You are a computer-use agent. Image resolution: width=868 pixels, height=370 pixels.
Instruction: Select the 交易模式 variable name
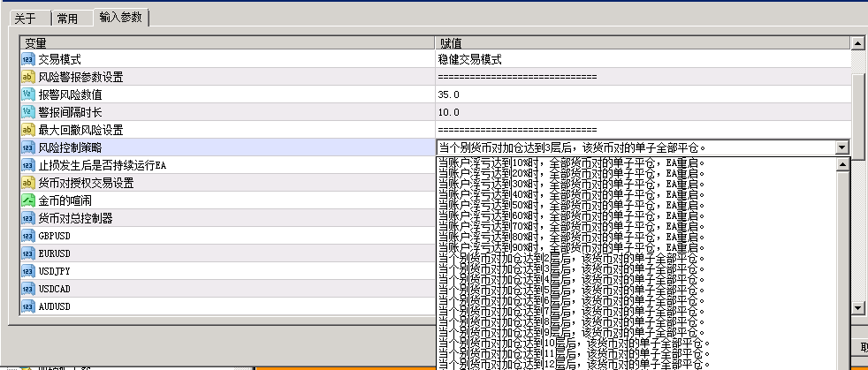60,59
